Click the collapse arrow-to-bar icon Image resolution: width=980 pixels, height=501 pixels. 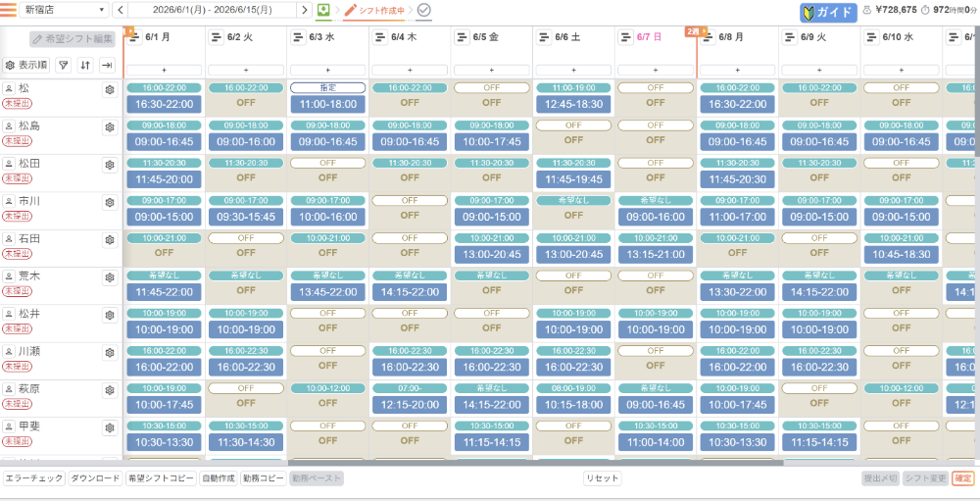pos(108,65)
